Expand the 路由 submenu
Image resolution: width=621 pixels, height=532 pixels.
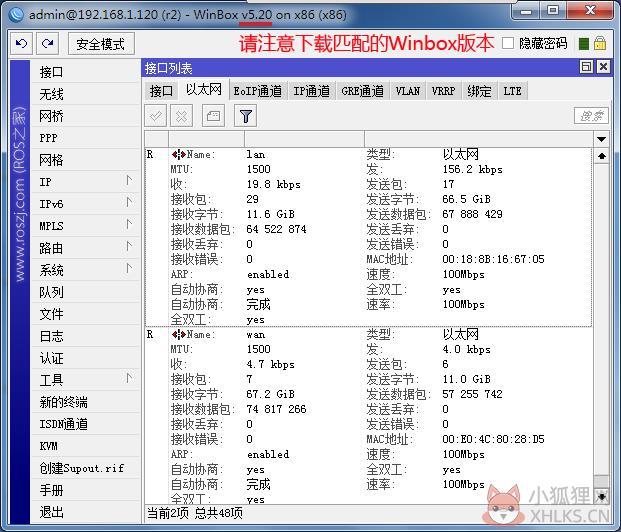[129, 246]
